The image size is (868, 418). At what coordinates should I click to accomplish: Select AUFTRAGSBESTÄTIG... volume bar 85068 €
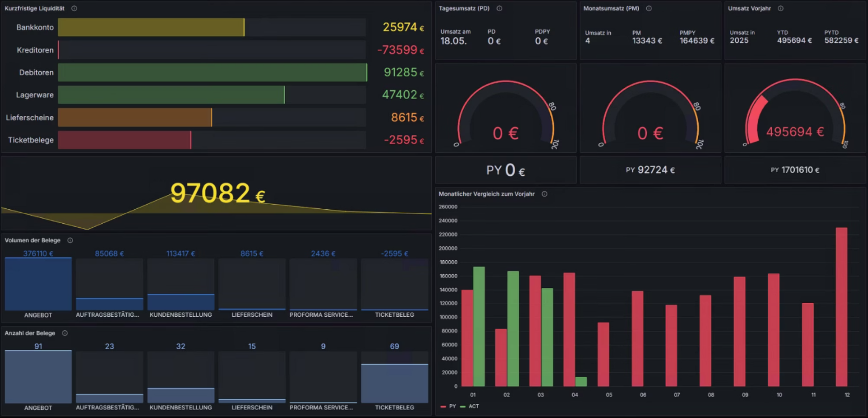(x=109, y=284)
